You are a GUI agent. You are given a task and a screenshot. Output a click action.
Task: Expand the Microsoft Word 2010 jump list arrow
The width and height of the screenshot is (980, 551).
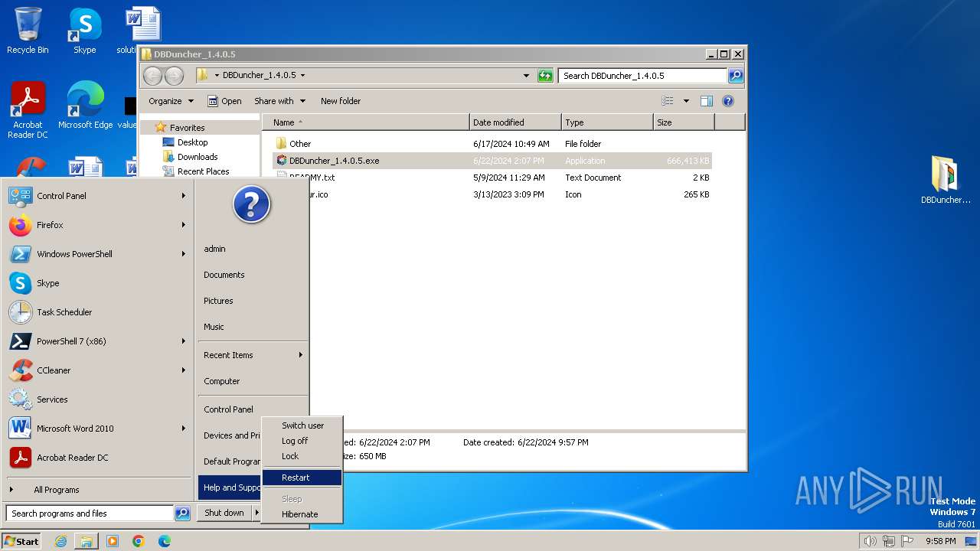point(184,429)
